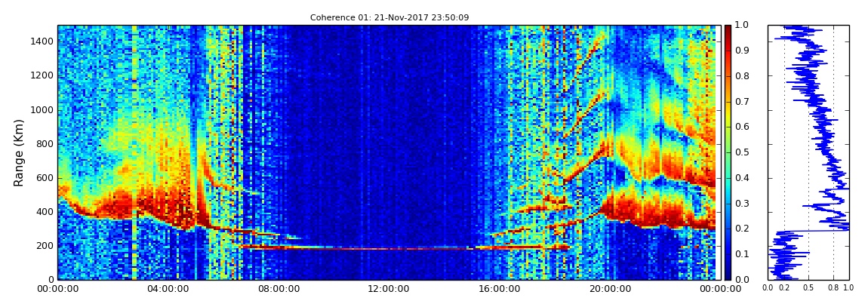Image resolution: width=868 pixels, height=307 pixels.
Task: Click the y-axis tick label '1000'
Action: [x=43, y=109]
